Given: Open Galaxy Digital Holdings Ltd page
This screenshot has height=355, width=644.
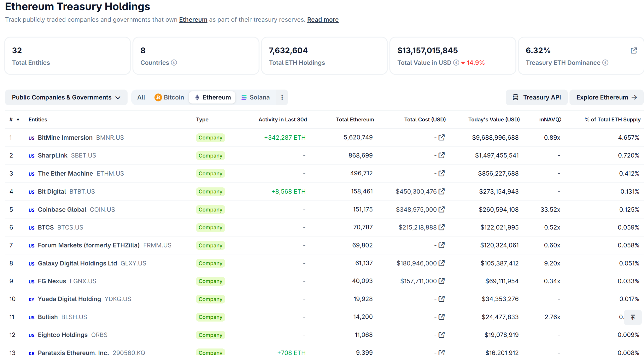Looking at the screenshot, I should tap(77, 263).
